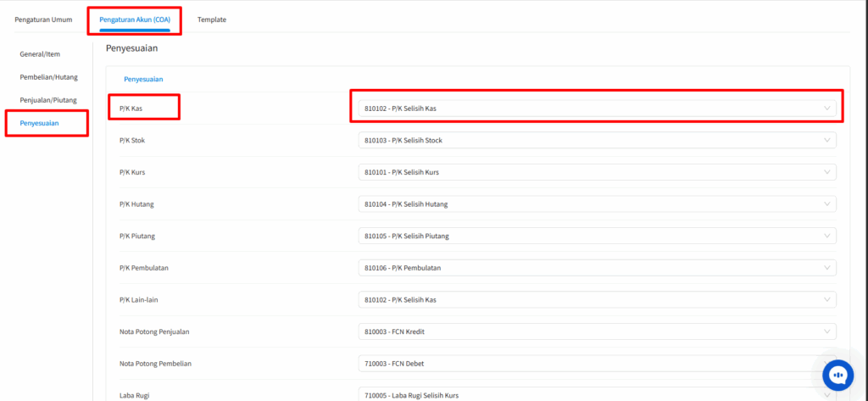Click the P/K Lain-lain row label
This screenshot has width=868, height=401.
click(x=139, y=299)
